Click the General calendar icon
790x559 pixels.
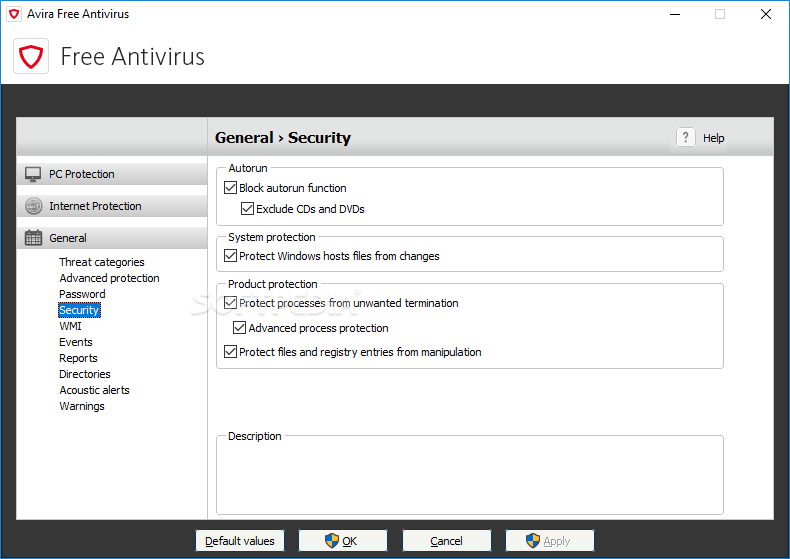click(33, 238)
